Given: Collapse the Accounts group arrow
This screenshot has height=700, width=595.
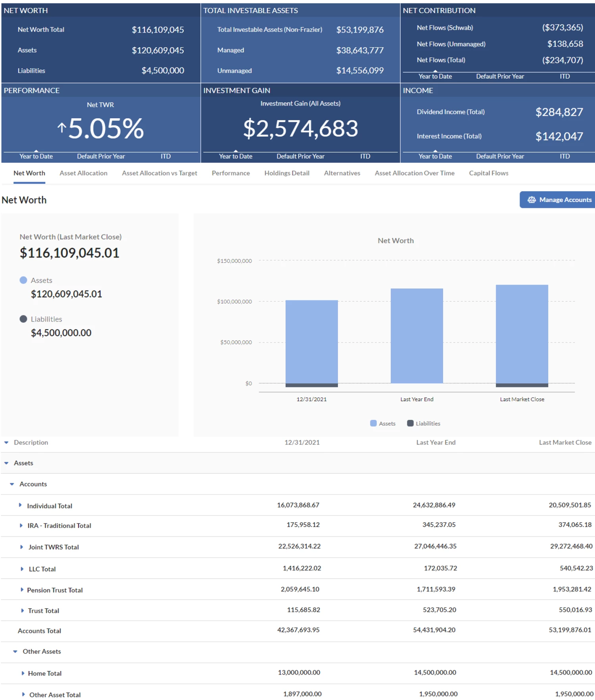Looking at the screenshot, I should tap(12, 484).
